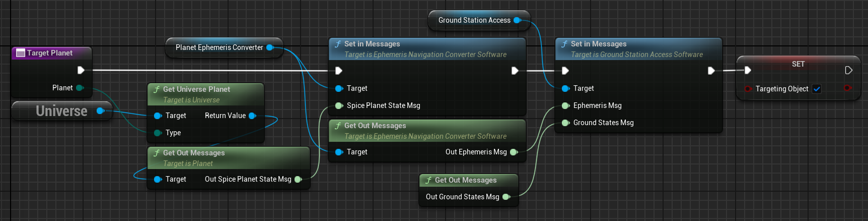
Task: Click the Ephemeris Msg input pin
Action: 565,105
